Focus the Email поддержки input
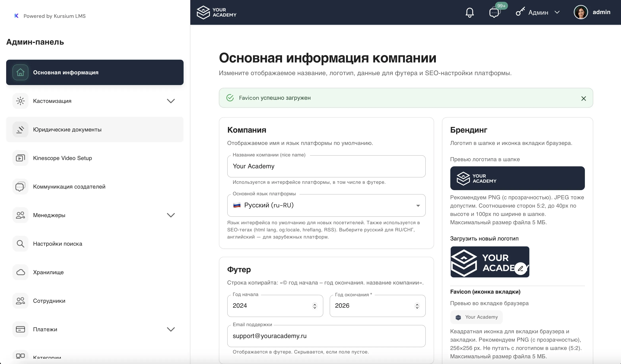The height and width of the screenshot is (364, 621). (326, 336)
